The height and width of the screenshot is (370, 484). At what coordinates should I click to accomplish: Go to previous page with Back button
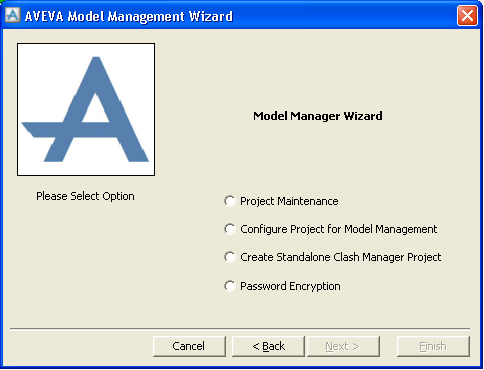pos(268,346)
